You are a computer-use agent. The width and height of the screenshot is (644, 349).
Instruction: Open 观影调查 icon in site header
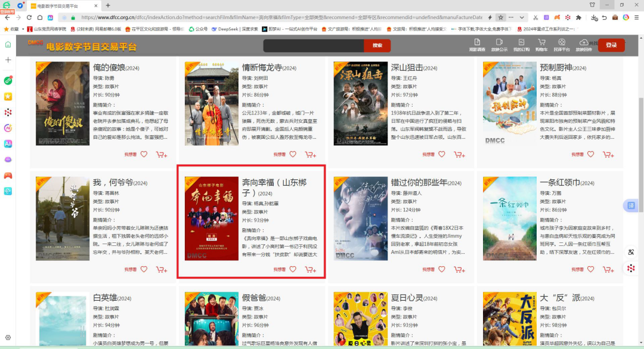(477, 45)
